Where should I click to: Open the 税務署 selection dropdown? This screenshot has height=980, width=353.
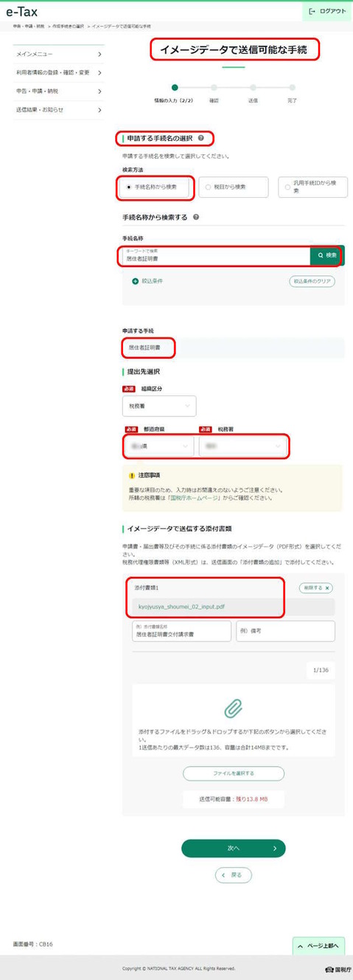tap(242, 446)
